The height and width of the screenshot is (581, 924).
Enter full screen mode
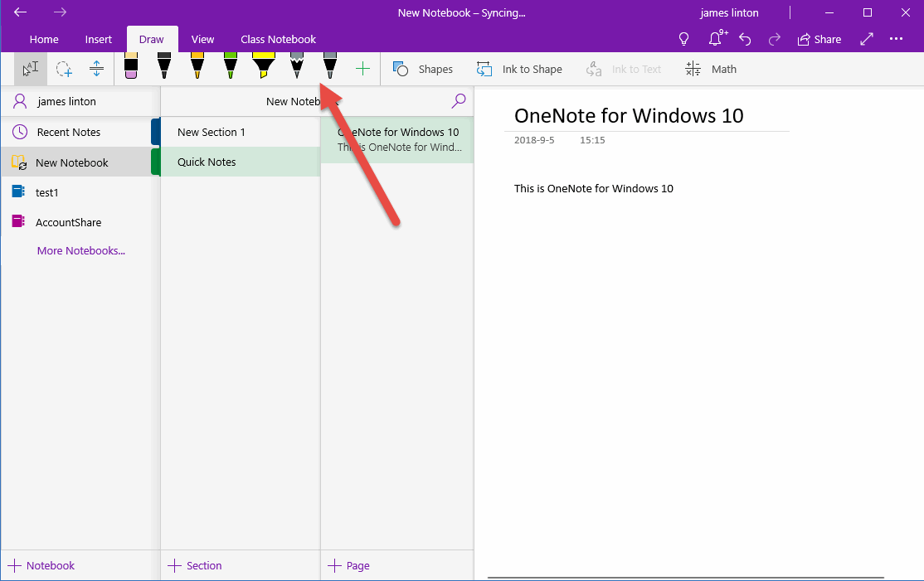[x=866, y=40]
